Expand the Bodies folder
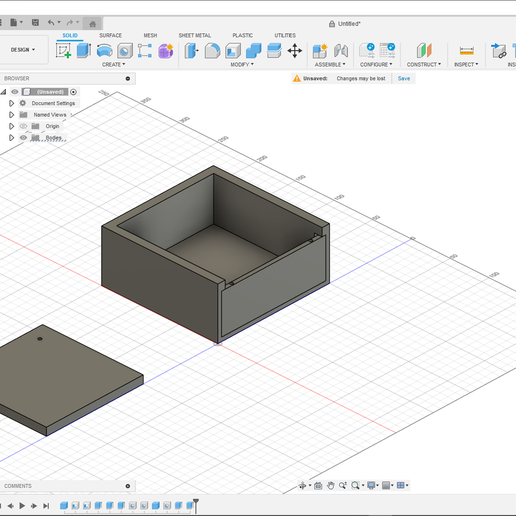The width and height of the screenshot is (516, 516). point(11,138)
